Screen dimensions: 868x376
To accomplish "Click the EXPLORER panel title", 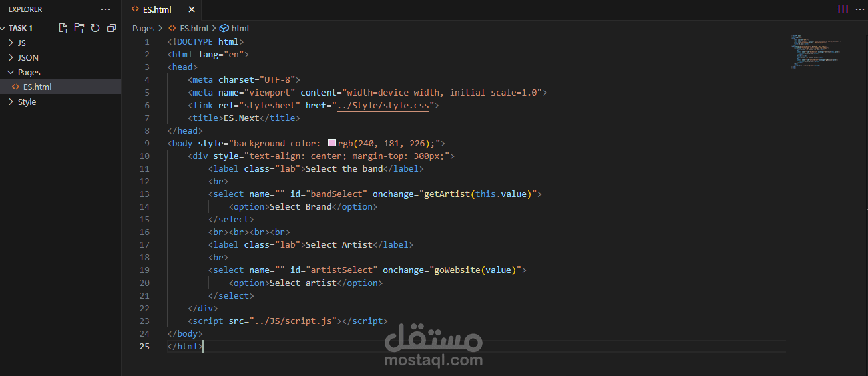I will [25, 9].
